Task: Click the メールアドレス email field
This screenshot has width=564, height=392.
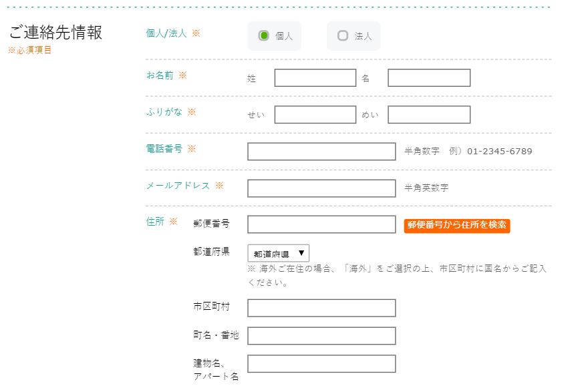Action: click(321, 188)
